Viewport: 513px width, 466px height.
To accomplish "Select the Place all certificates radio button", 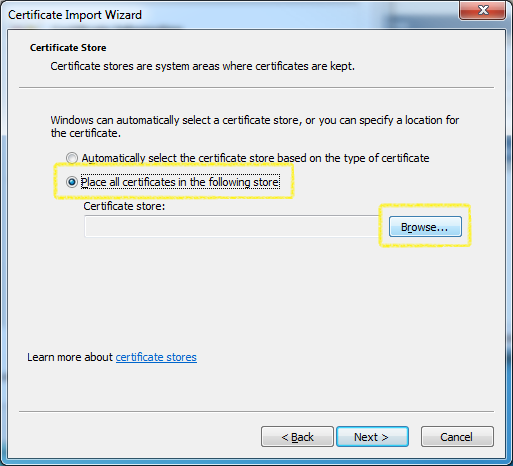I will (72, 182).
